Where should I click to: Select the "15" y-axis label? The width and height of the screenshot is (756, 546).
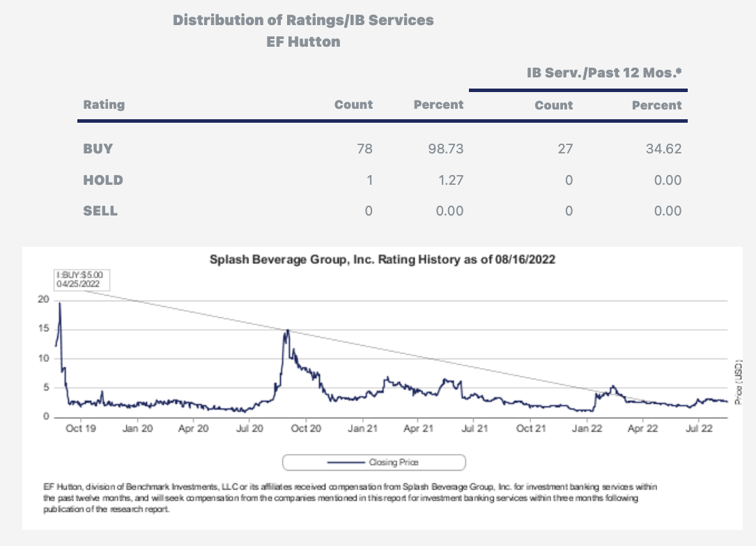tap(43, 328)
